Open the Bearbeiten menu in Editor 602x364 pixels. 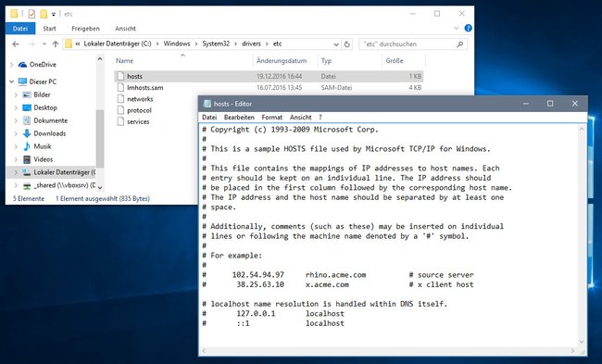click(x=239, y=118)
